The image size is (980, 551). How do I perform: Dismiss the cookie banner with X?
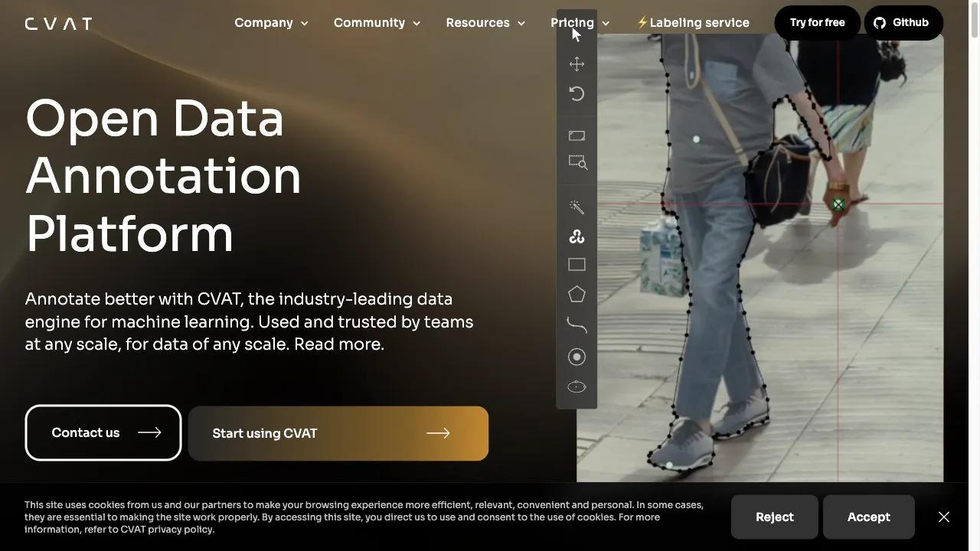(x=944, y=517)
